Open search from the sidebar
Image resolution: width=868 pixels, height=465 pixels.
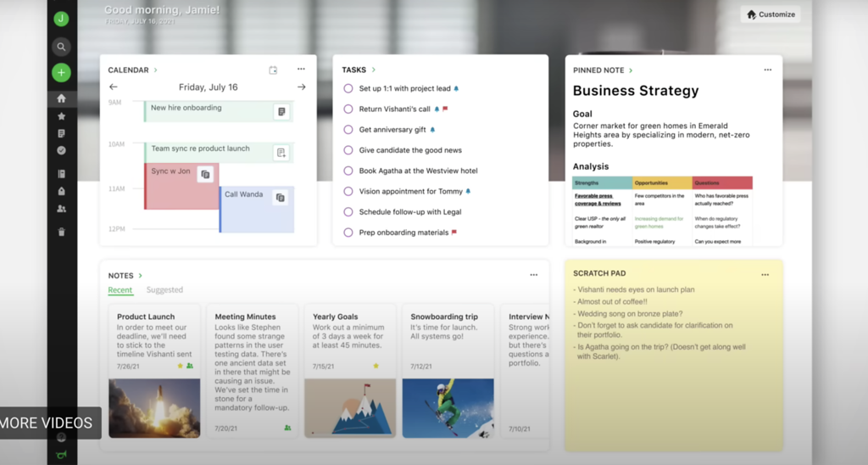coord(61,48)
